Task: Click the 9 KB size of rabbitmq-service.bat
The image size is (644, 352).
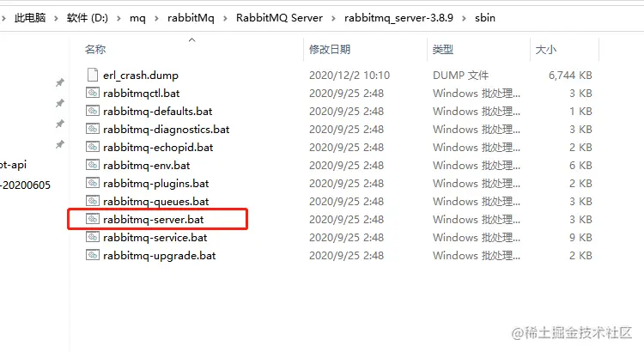Action: click(x=580, y=238)
